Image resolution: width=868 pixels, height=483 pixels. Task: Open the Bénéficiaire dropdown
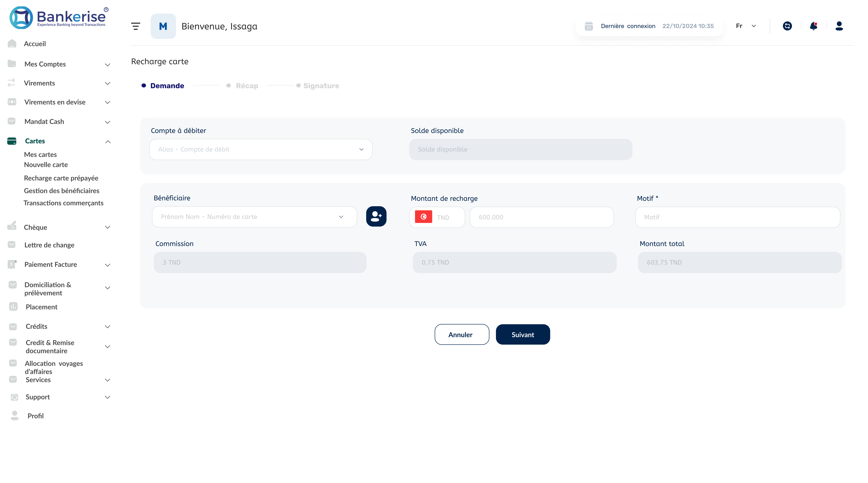pyautogui.click(x=254, y=217)
